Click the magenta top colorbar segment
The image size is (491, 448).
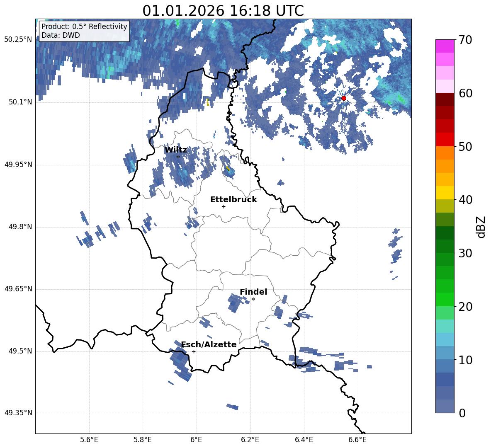click(x=445, y=46)
